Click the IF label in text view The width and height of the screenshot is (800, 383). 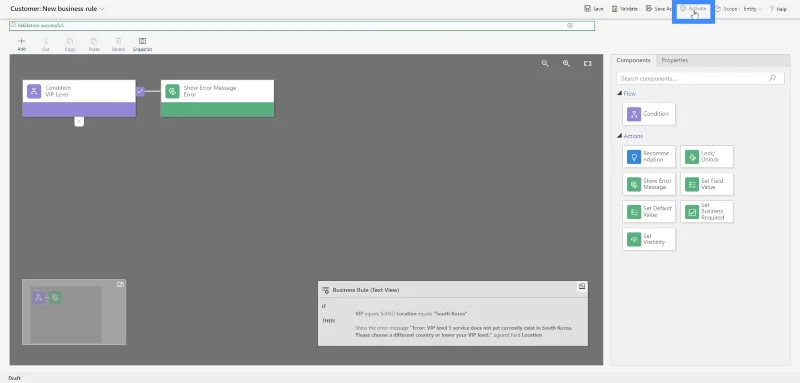coord(323,307)
